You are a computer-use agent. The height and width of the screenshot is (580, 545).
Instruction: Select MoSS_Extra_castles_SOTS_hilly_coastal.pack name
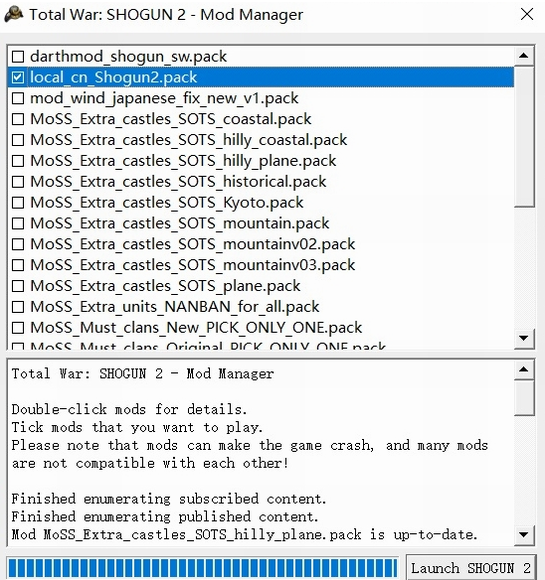(188, 140)
